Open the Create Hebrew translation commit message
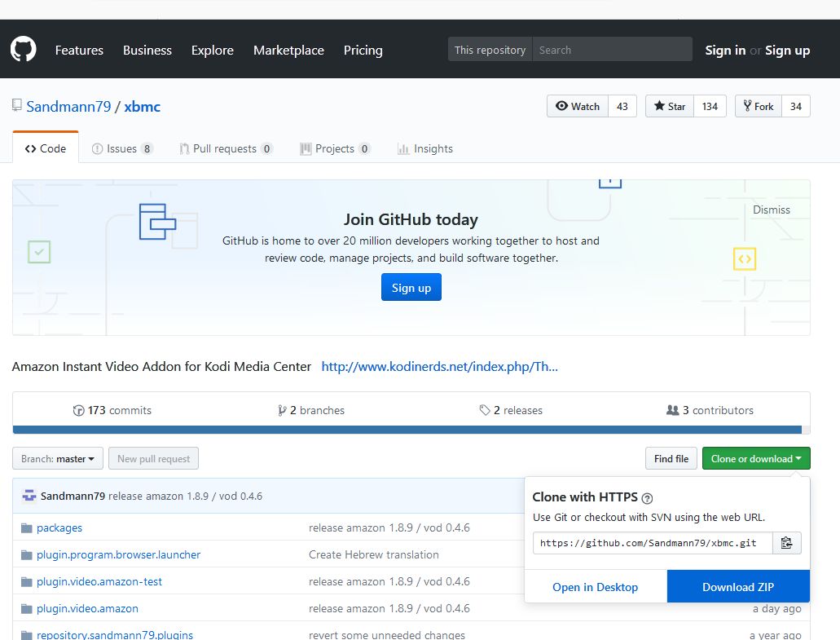 [374, 554]
